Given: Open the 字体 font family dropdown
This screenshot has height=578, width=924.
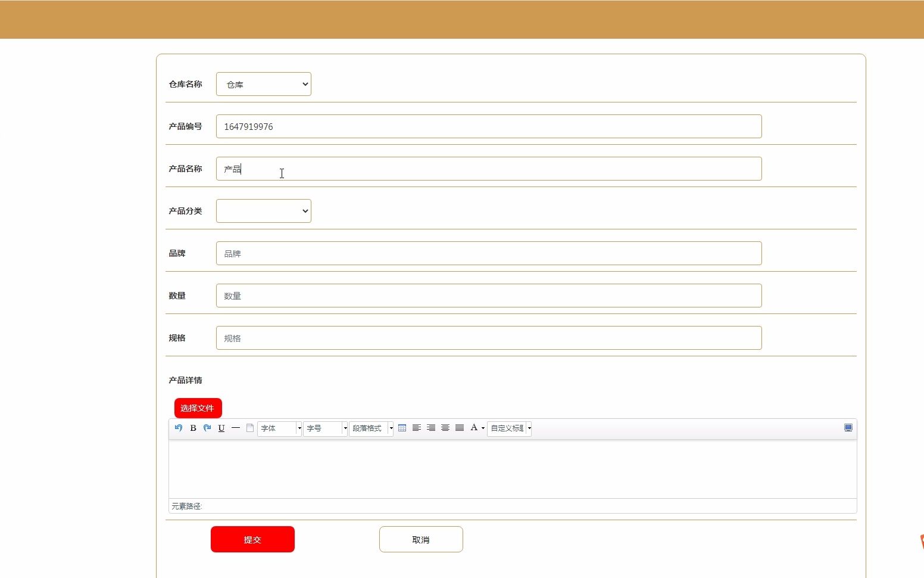Looking at the screenshot, I should (280, 428).
